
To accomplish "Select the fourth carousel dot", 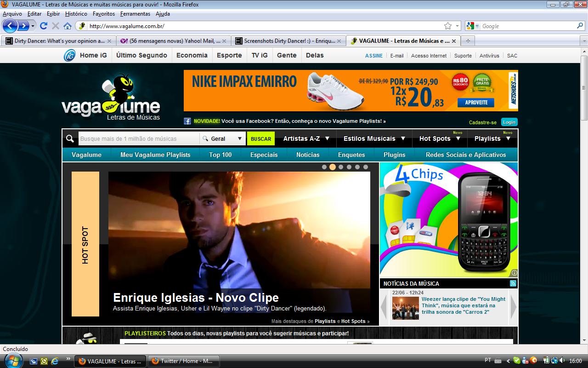I will [349, 167].
